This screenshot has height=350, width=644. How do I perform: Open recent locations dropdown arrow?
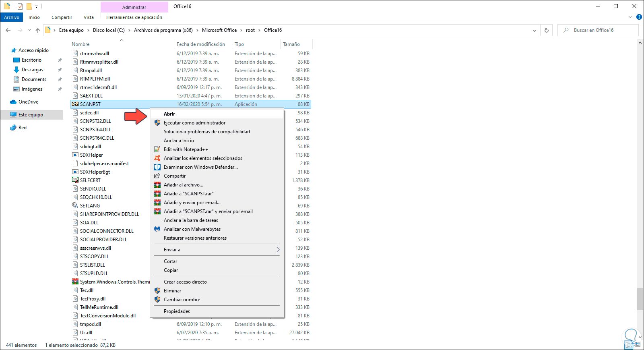29,30
